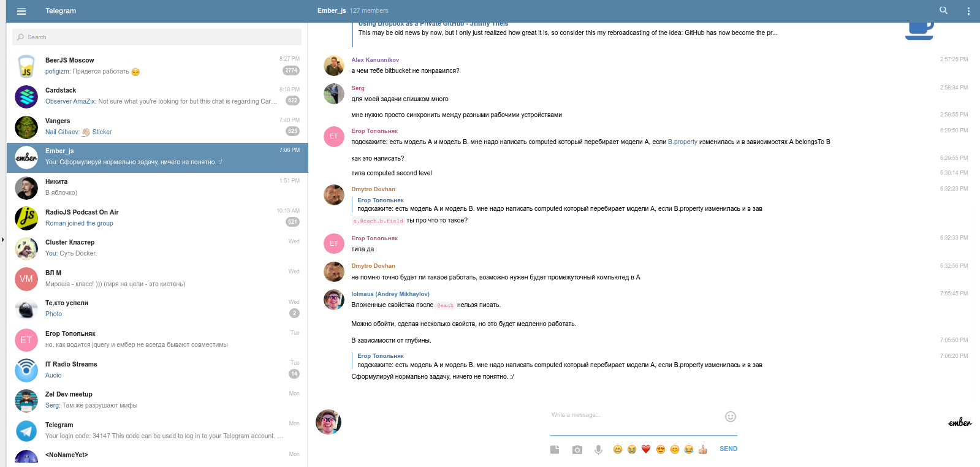Click Serg's message avatar
Viewport: 980px width, 467px height.
(x=334, y=94)
